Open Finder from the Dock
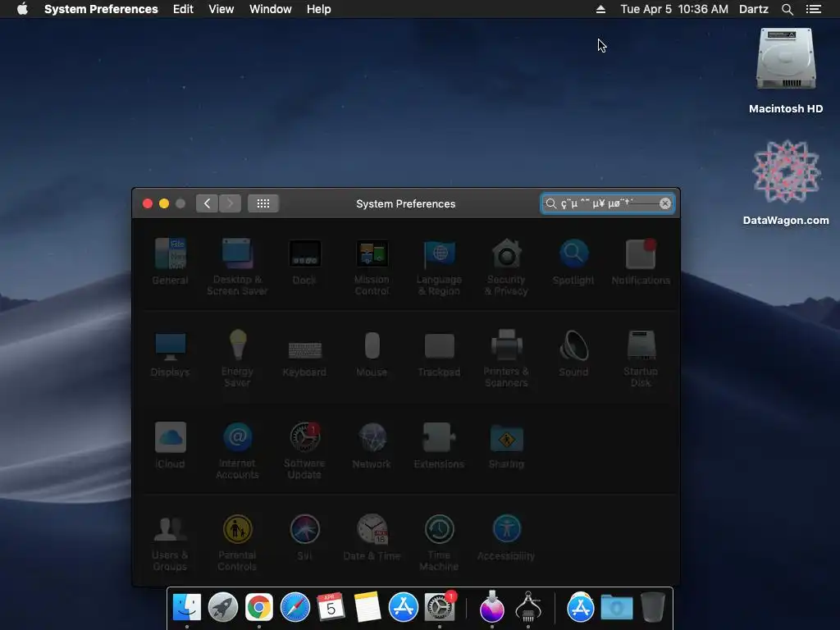Viewport: 840px width, 630px height. click(186, 607)
